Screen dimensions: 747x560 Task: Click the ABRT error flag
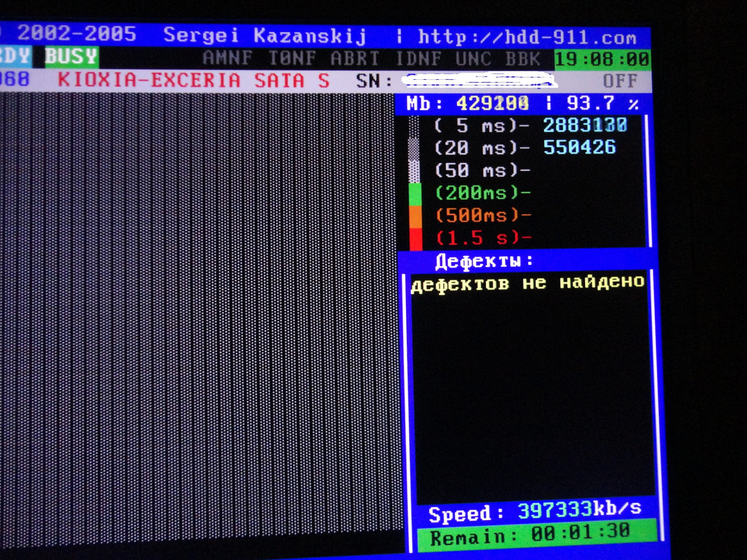(x=355, y=59)
